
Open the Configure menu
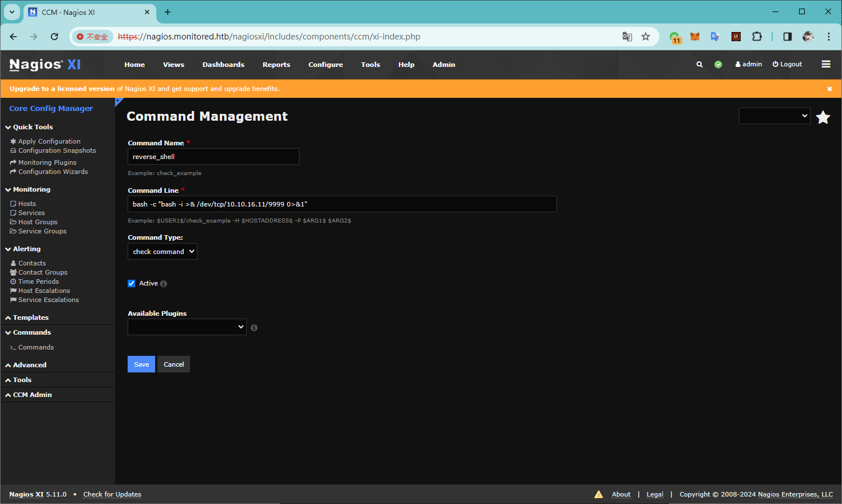tap(326, 65)
